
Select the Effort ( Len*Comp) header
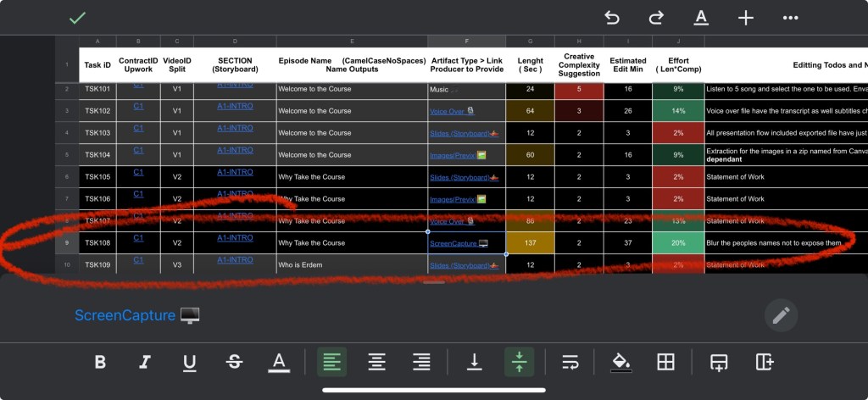(x=678, y=64)
